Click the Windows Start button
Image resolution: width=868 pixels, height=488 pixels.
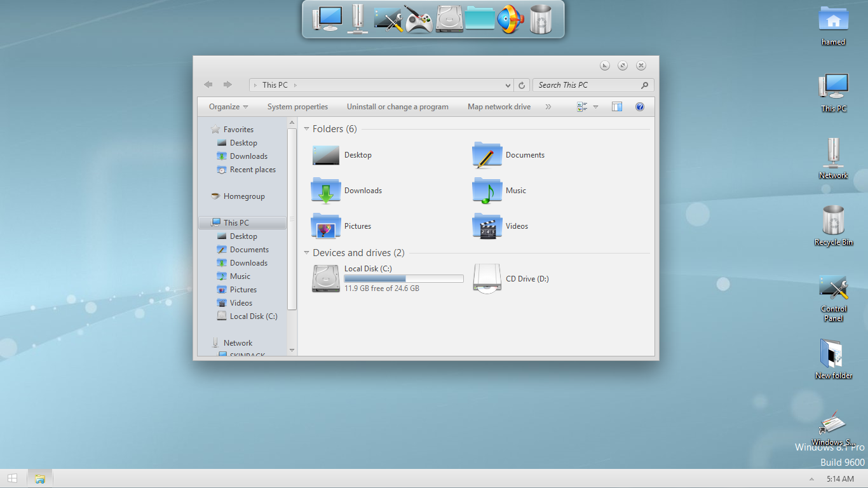(x=13, y=478)
